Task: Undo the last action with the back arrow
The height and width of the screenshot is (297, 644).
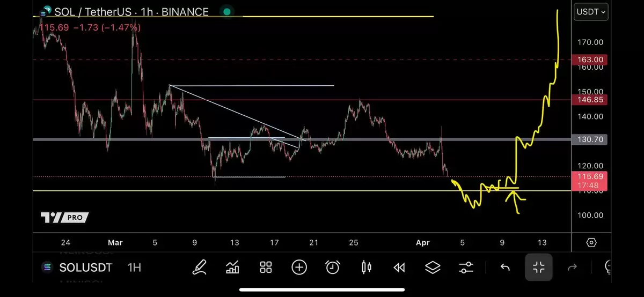Action: point(505,267)
